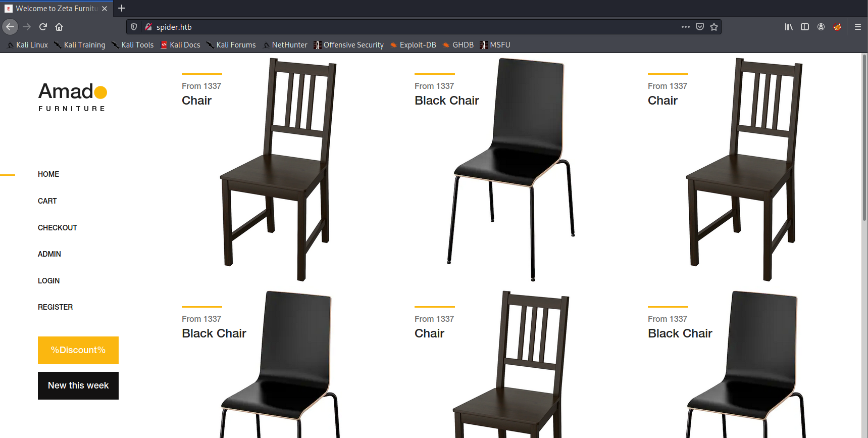
Task: Open the CART menu item
Action: [x=47, y=201]
